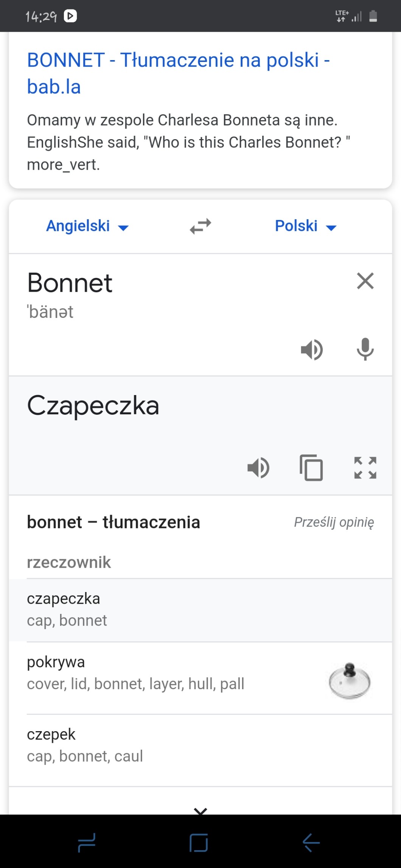Screen dimensions: 401x868
Task: Expand more translations with bottom chevron
Action: [200, 810]
